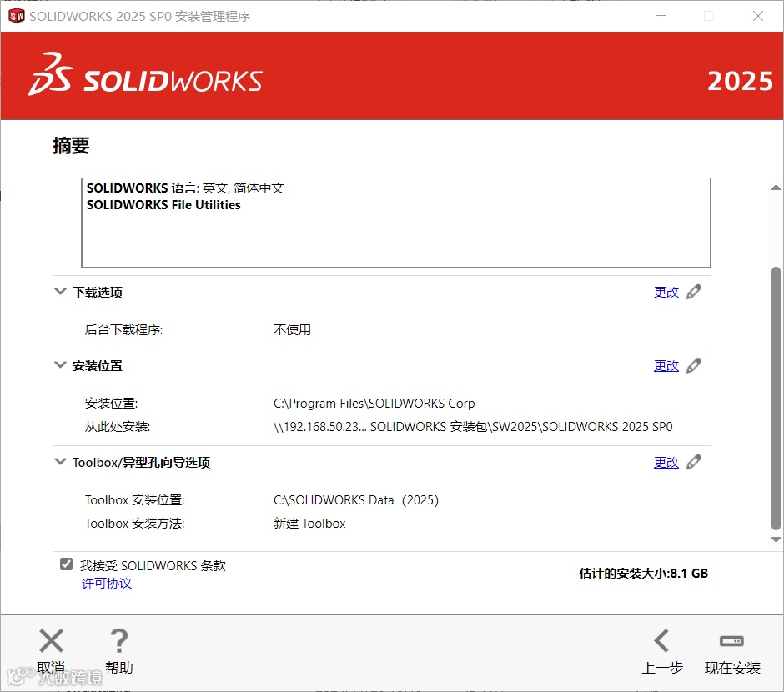
Task: Click the pencil icon beside 安装位置
Action: click(x=693, y=366)
